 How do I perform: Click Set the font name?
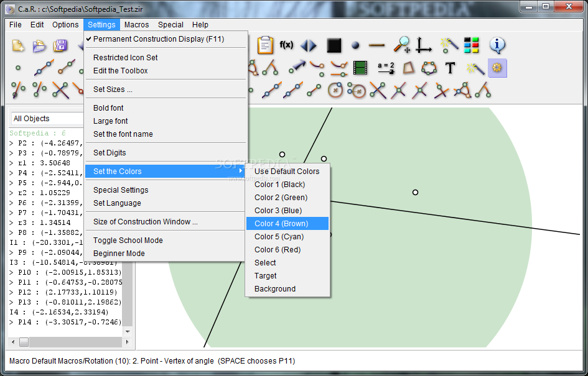(166, 134)
